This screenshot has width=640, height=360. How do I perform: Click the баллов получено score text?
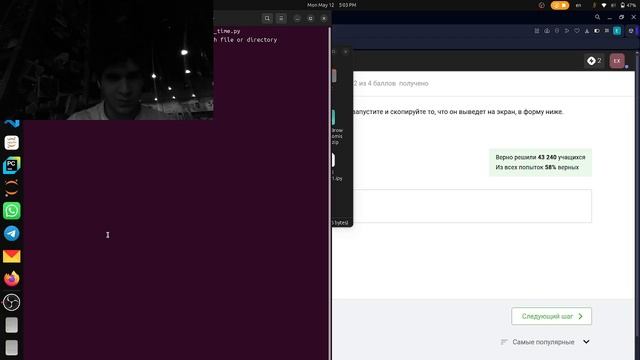(x=391, y=83)
